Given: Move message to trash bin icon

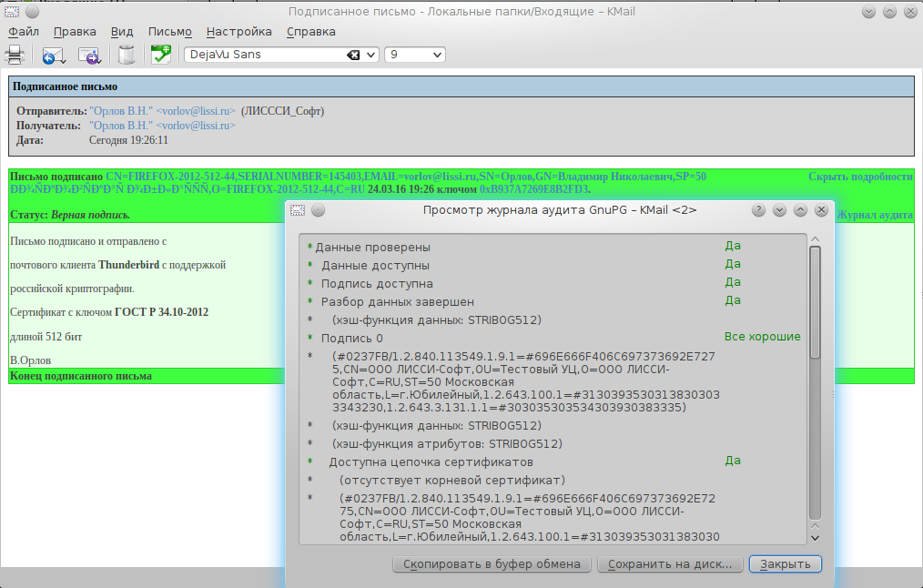Looking at the screenshot, I should tap(126, 55).
